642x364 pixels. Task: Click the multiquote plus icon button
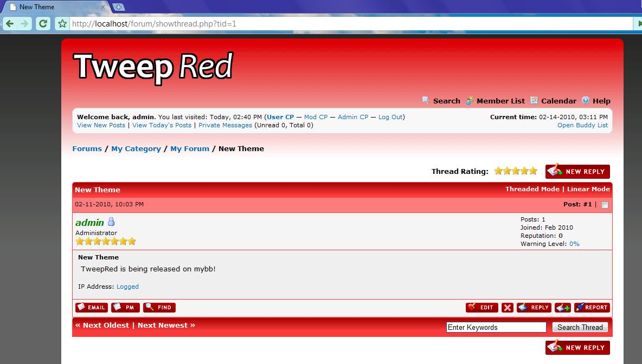point(562,307)
